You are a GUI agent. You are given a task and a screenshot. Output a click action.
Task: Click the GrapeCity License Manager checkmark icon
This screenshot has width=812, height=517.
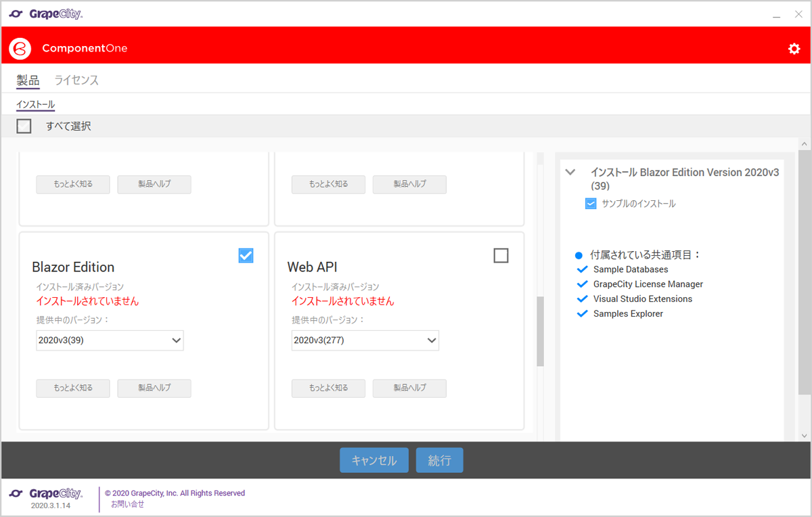tap(582, 284)
